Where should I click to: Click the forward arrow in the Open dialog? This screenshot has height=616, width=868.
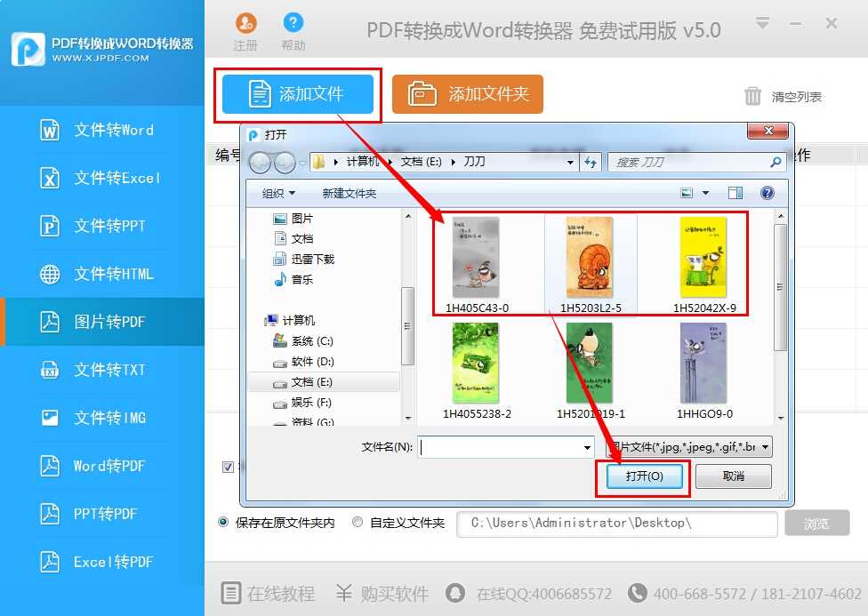285,163
